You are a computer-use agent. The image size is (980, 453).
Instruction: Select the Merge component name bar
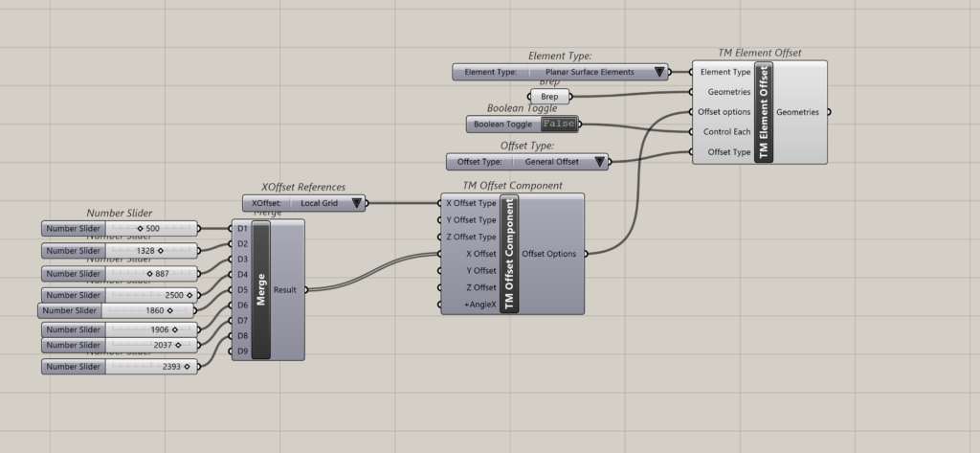point(261,289)
